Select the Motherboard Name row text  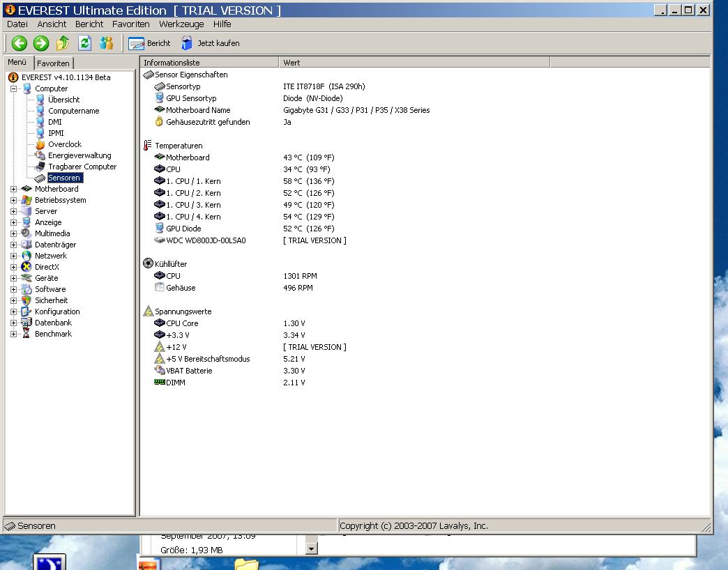(x=198, y=110)
